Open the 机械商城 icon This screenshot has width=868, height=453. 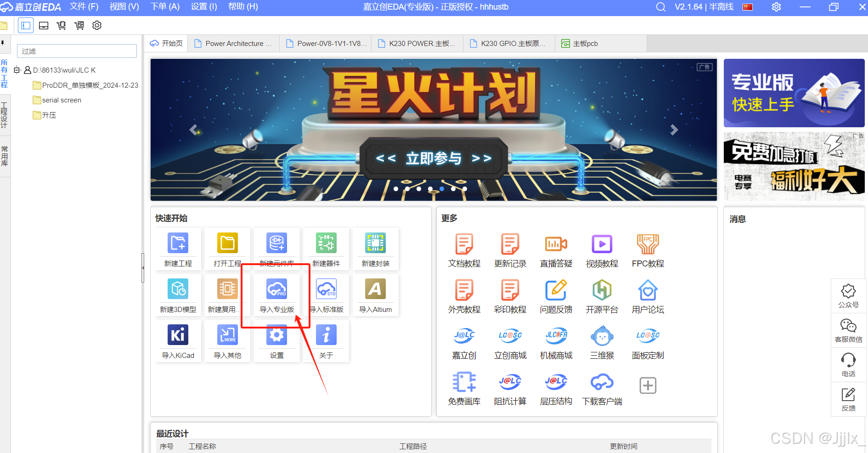(x=556, y=336)
